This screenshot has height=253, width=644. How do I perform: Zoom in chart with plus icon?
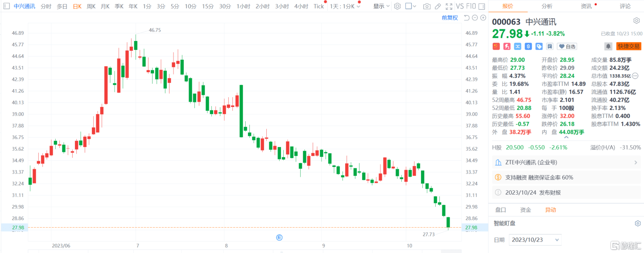tap(483, 18)
